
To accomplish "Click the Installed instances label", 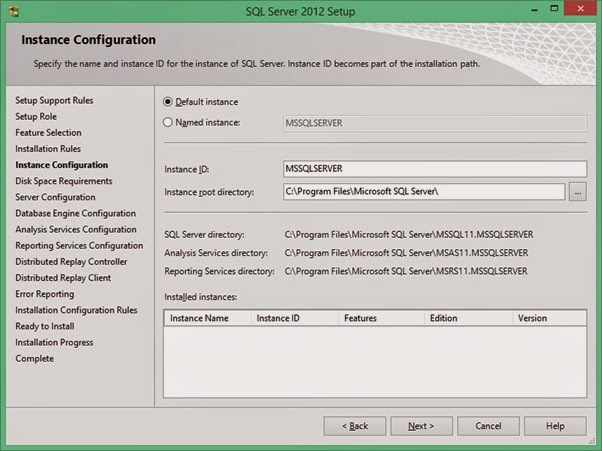I will 200,297.
